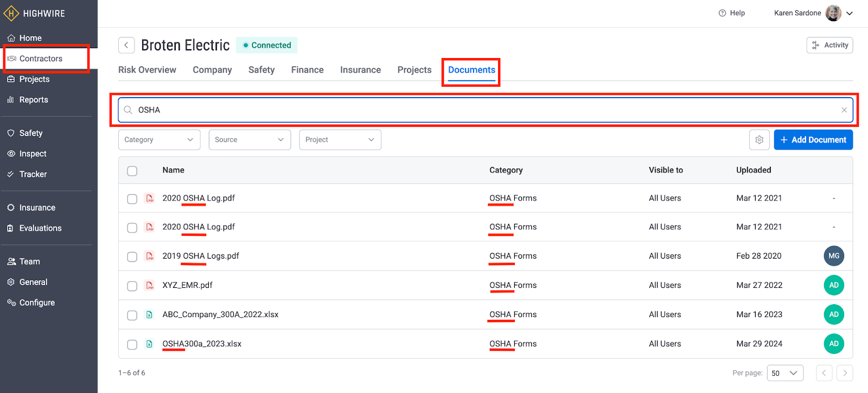
Task: Select the ABC_Company_300A_2022.xlsx checkbox
Action: (x=132, y=315)
